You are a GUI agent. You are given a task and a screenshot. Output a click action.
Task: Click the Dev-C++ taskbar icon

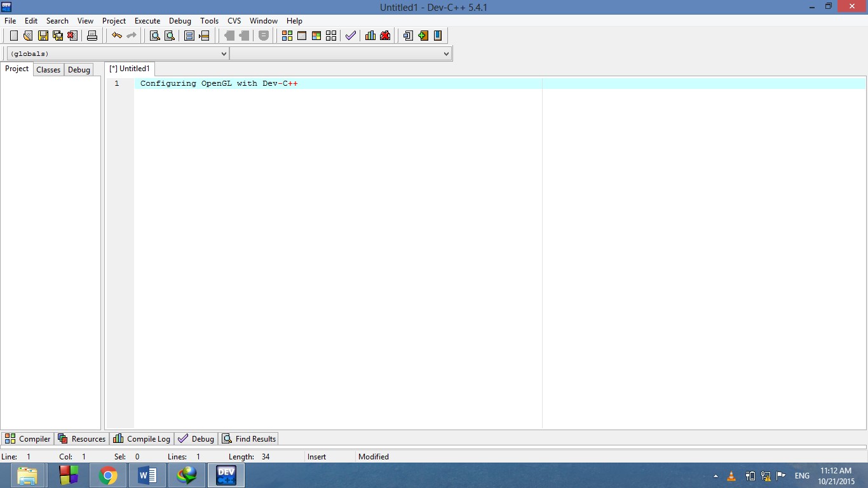point(226,475)
